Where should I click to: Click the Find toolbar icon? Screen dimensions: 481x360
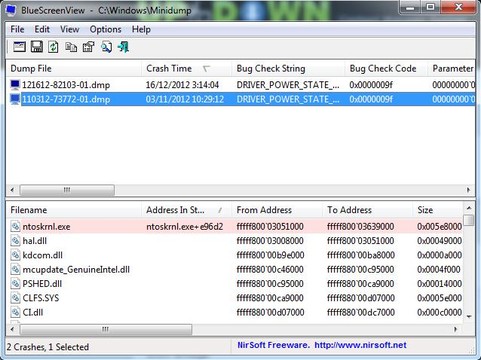pyautogui.click(x=106, y=47)
